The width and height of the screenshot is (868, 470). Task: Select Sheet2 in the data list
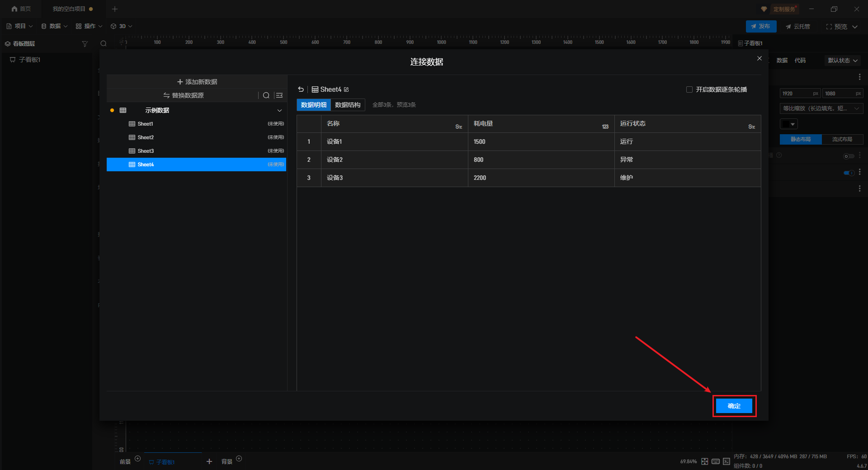tap(146, 137)
